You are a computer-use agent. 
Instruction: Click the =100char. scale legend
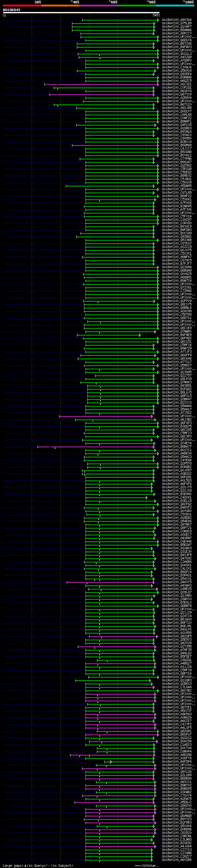146,866
